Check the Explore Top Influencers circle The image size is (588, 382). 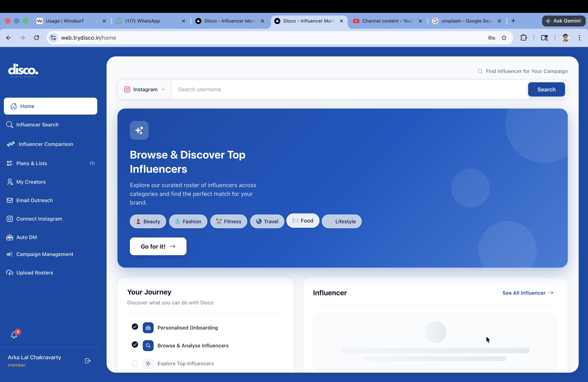click(135, 364)
